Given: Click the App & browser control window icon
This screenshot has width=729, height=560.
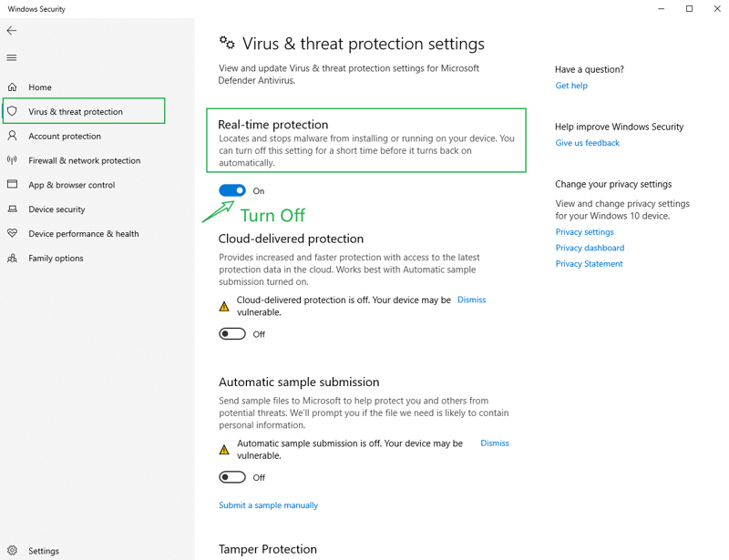Looking at the screenshot, I should (x=13, y=185).
